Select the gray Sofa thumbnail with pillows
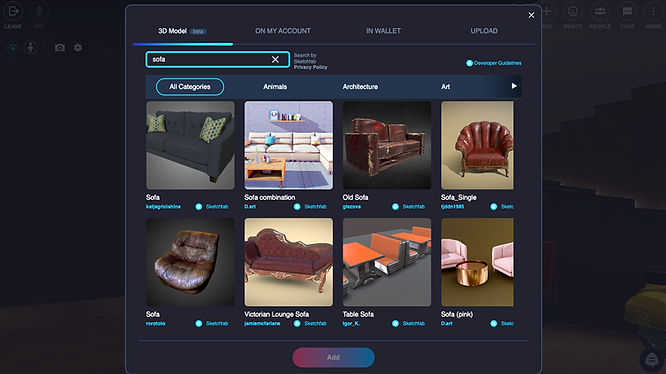Image resolution: width=666 pixels, height=374 pixels. tap(190, 145)
